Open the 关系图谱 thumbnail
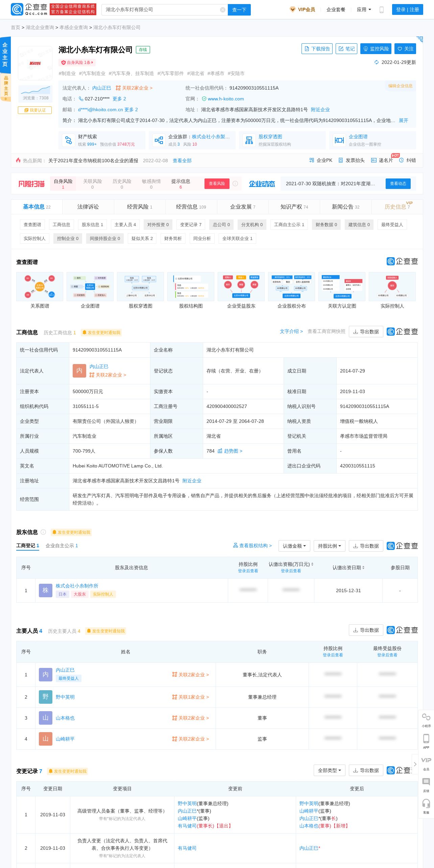Image resolution: width=434 pixels, height=868 pixels. [x=40, y=287]
